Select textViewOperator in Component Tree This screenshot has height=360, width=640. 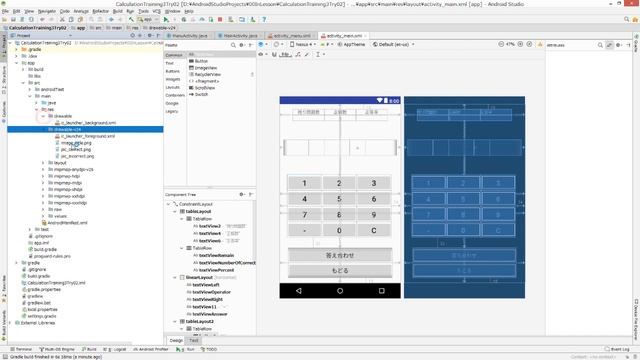(x=211, y=292)
